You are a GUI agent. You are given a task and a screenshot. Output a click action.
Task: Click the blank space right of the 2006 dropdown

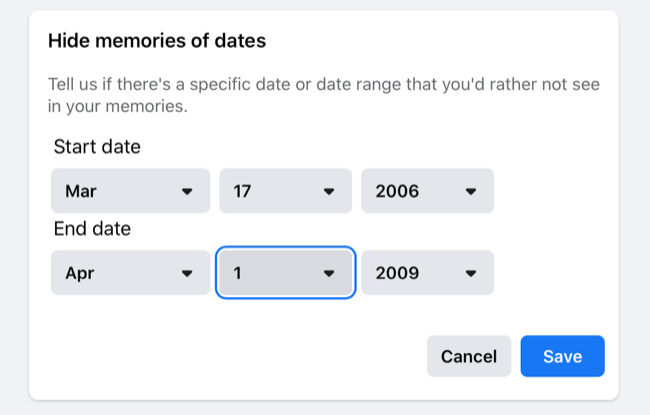point(555,191)
